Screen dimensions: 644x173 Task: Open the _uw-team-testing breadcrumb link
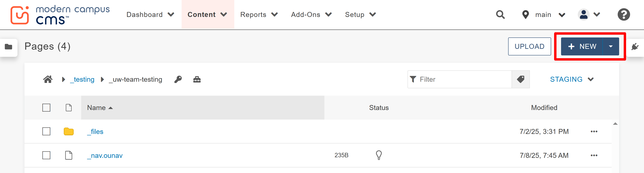(135, 79)
